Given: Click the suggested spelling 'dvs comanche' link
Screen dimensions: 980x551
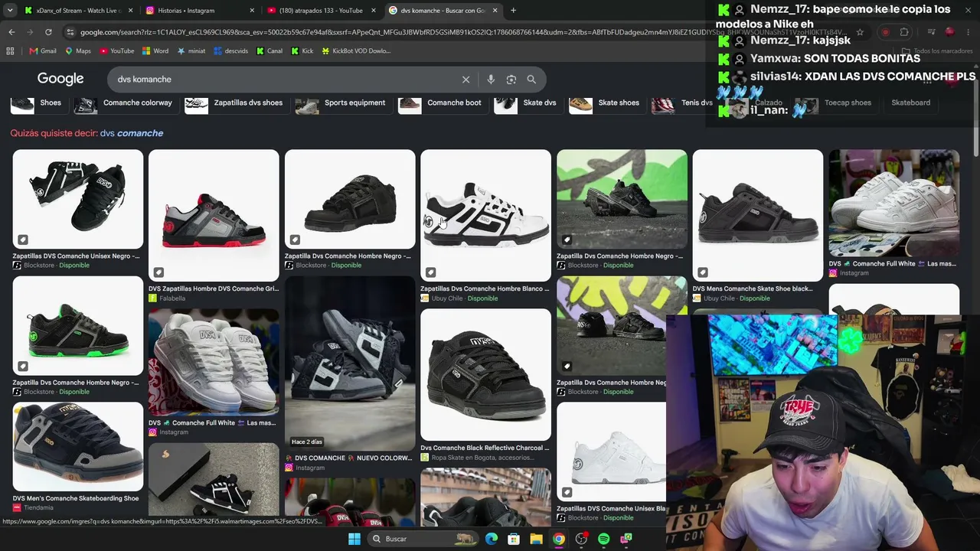Looking at the screenshot, I should click(x=132, y=133).
